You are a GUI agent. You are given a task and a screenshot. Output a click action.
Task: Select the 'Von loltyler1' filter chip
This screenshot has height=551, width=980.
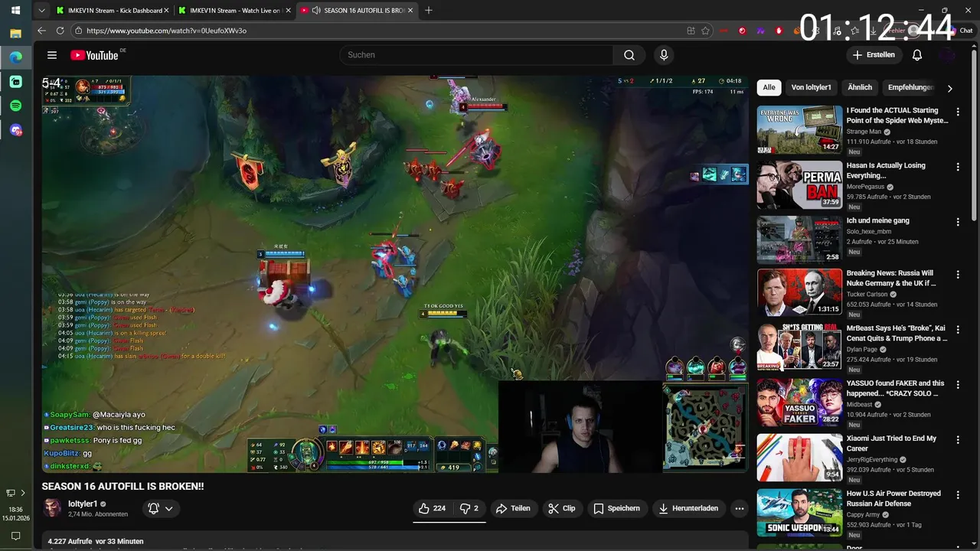[811, 88]
